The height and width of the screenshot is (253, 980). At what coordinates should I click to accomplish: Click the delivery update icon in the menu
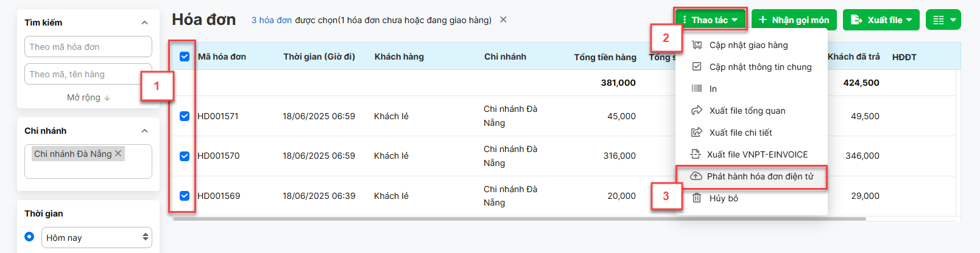[697, 45]
